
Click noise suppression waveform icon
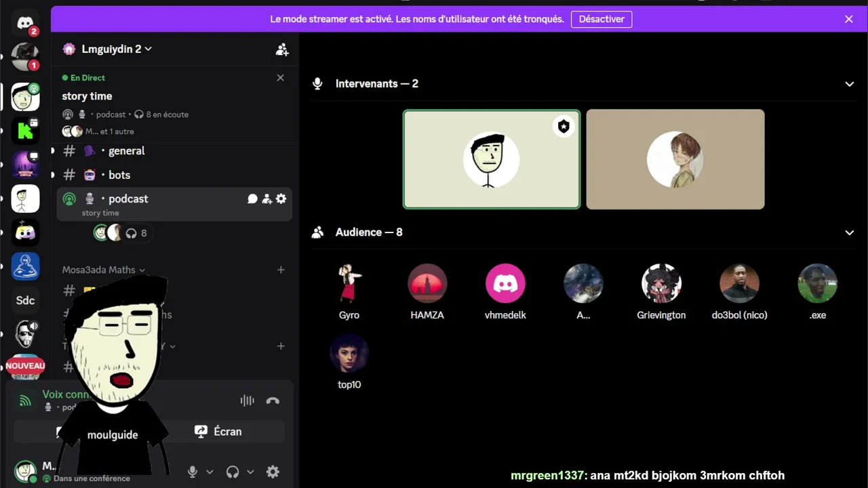click(x=247, y=401)
